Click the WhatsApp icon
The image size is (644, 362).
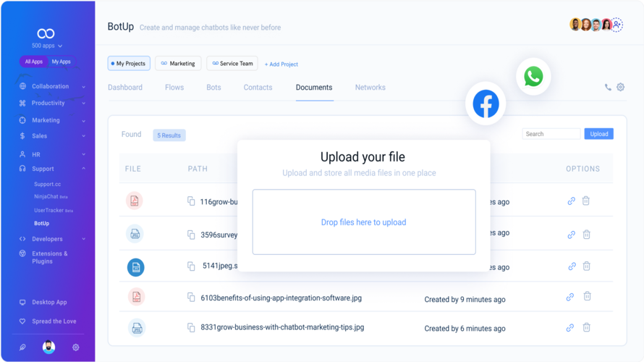(533, 77)
